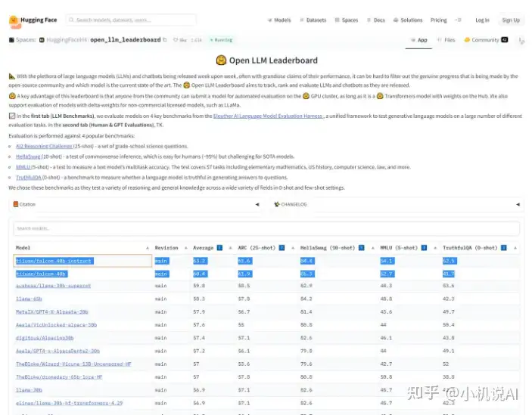Viewport: 532px width, 415px height.
Task: Open the MMLU benchmark link
Action: tap(23, 167)
